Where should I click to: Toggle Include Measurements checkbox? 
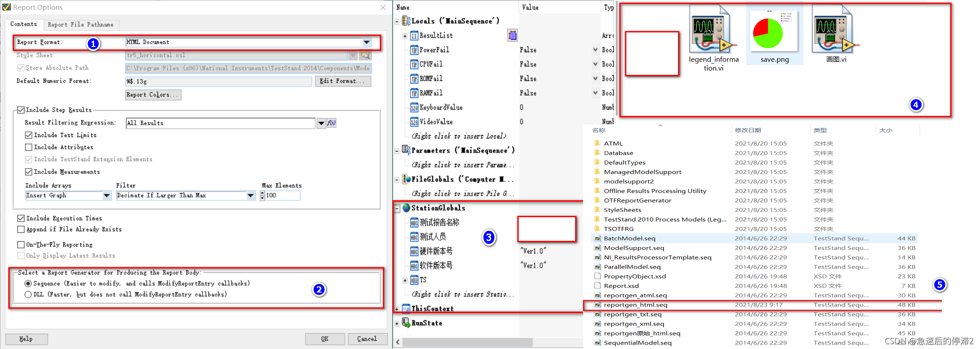tap(29, 172)
